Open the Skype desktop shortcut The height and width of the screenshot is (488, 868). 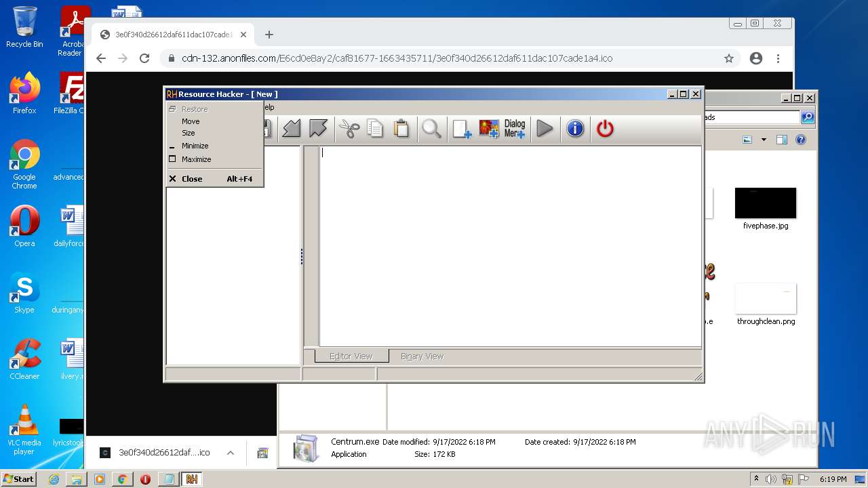[x=24, y=293]
